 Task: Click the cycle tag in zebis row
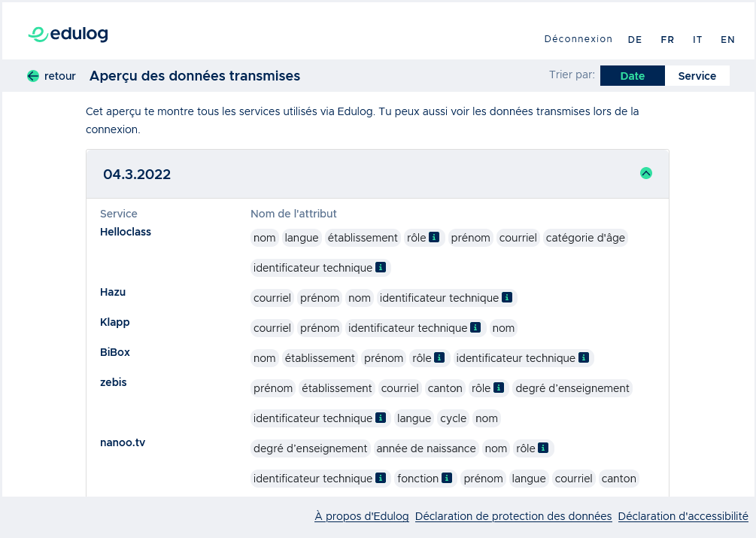(453, 418)
